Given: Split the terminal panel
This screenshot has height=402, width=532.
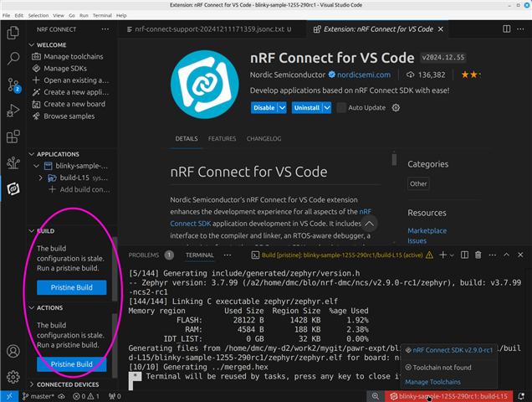Looking at the screenshot, I should click(x=464, y=255).
